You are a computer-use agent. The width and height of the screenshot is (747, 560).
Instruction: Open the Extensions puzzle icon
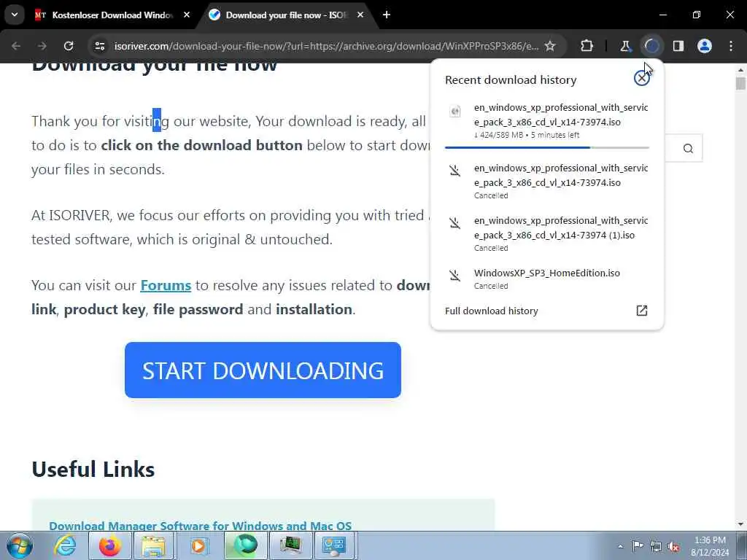click(587, 46)
